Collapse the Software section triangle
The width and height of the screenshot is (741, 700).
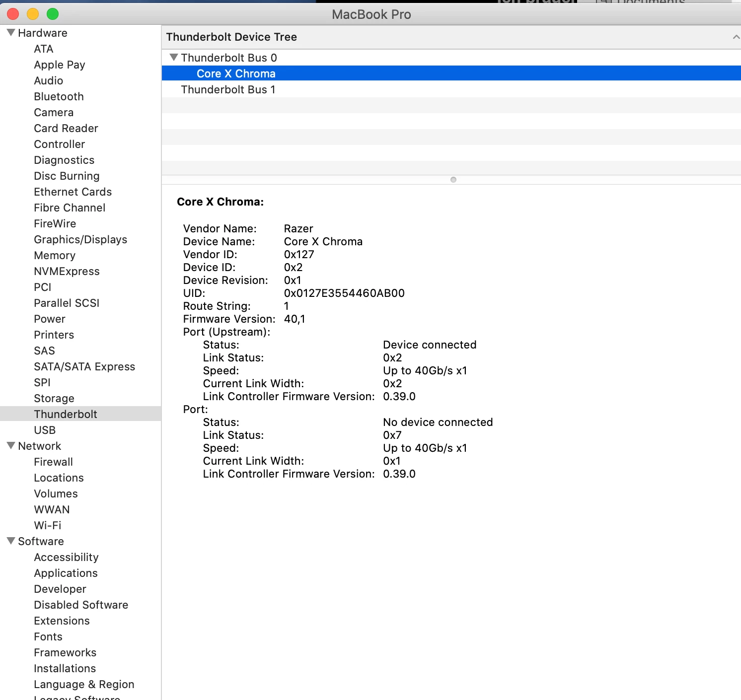(10, 541)
